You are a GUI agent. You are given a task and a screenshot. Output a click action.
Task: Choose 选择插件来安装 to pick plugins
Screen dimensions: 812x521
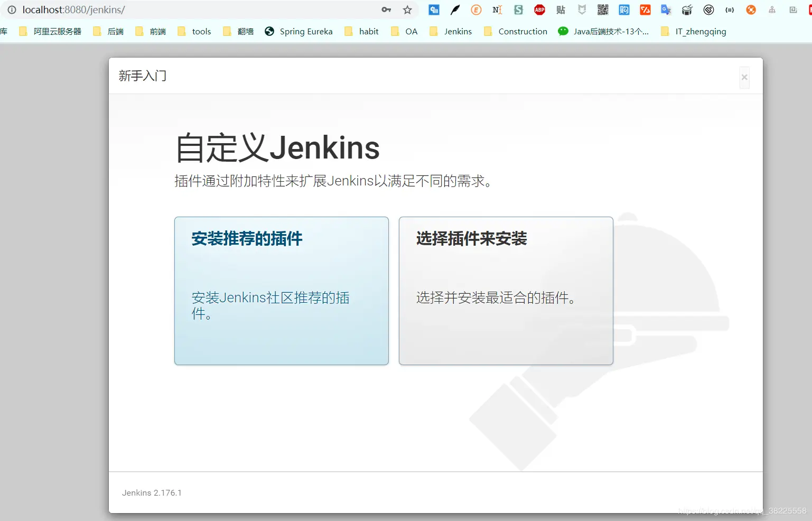point(506,291)
